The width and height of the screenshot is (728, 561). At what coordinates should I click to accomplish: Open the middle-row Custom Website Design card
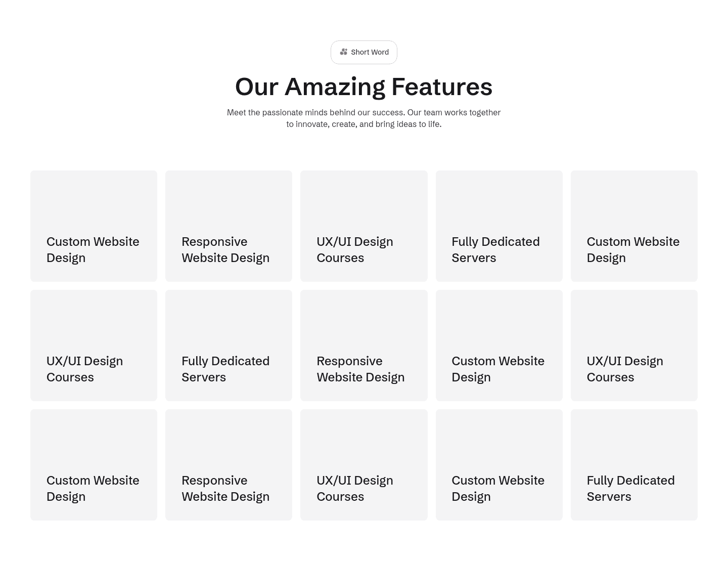(499, 346)
